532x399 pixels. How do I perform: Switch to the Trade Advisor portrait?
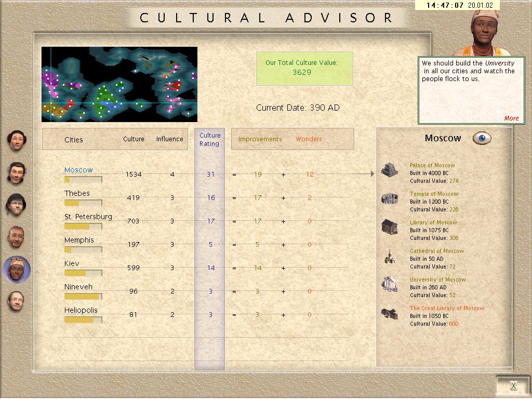(17, 173)
